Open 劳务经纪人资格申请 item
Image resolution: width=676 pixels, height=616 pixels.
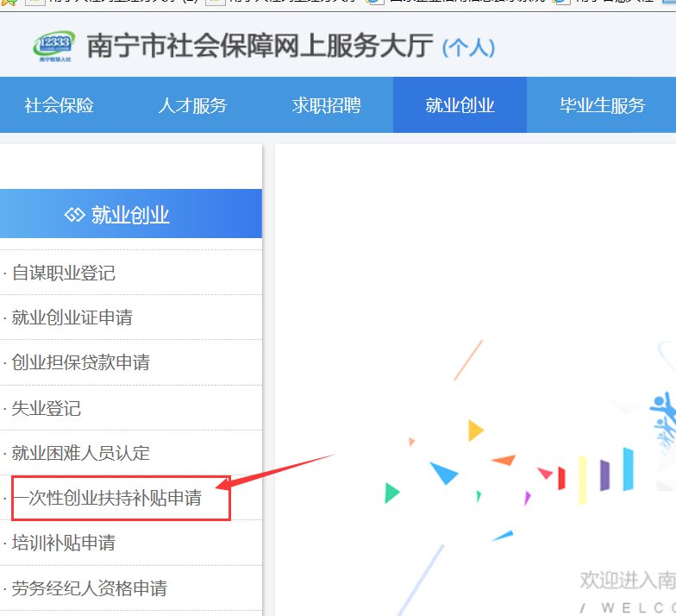tap(90, 588)
